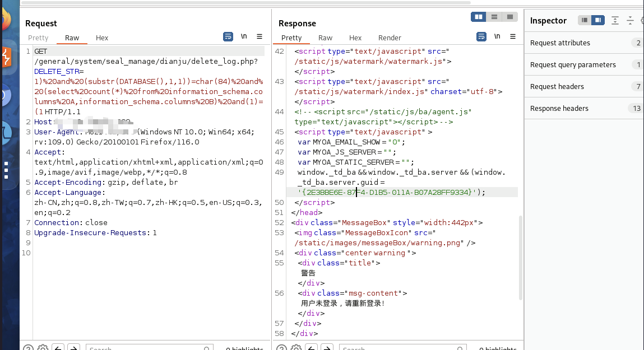
Task: Open the Request panel hamburger options menu
Action: click(260, 36)
